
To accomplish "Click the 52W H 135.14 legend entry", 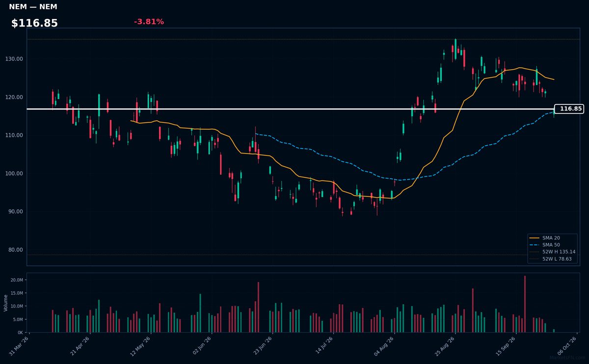I will 552,252.
